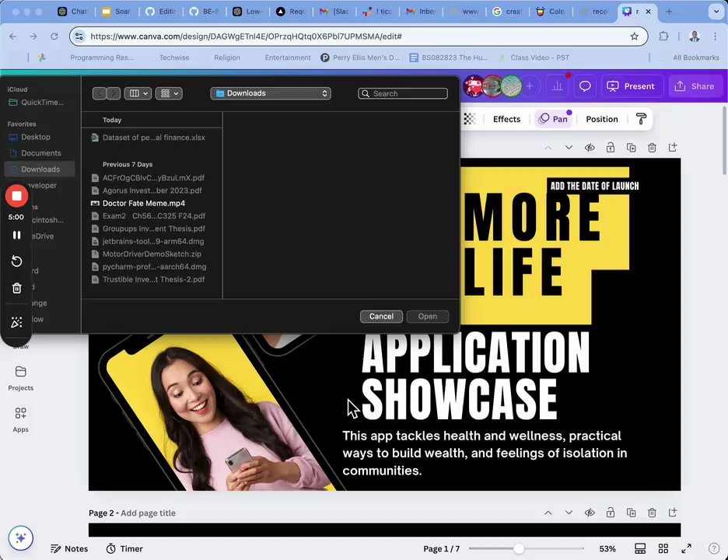Bookmark this page with the star icon
Screen dimensions: 728x560
[x=634, y=37]
